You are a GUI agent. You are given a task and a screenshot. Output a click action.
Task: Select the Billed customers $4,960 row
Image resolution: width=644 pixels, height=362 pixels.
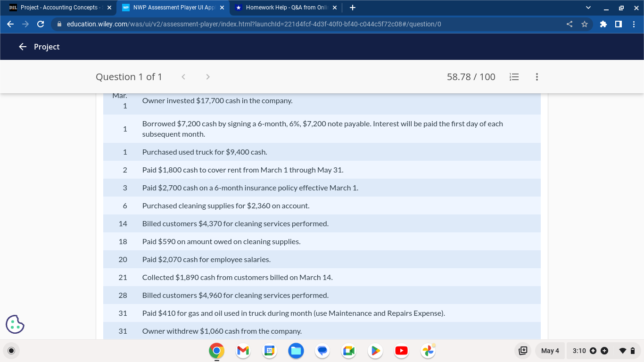tap(322, 296)
